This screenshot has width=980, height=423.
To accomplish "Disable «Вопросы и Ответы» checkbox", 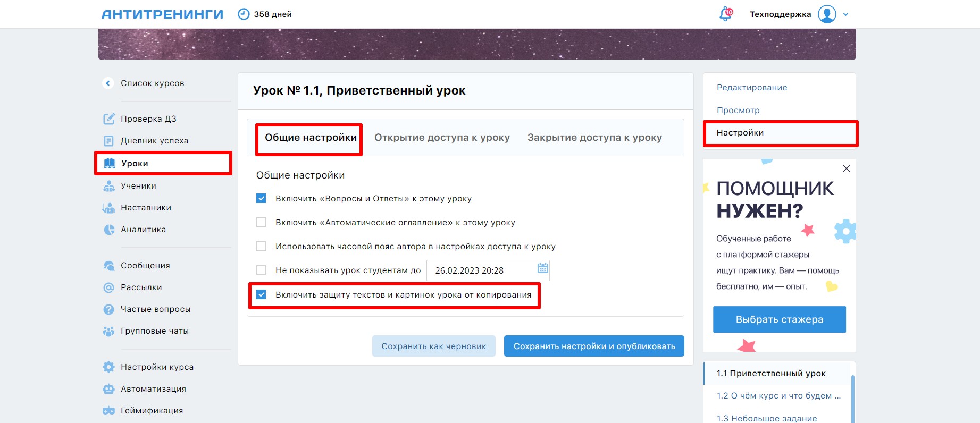I will [261, 199].
